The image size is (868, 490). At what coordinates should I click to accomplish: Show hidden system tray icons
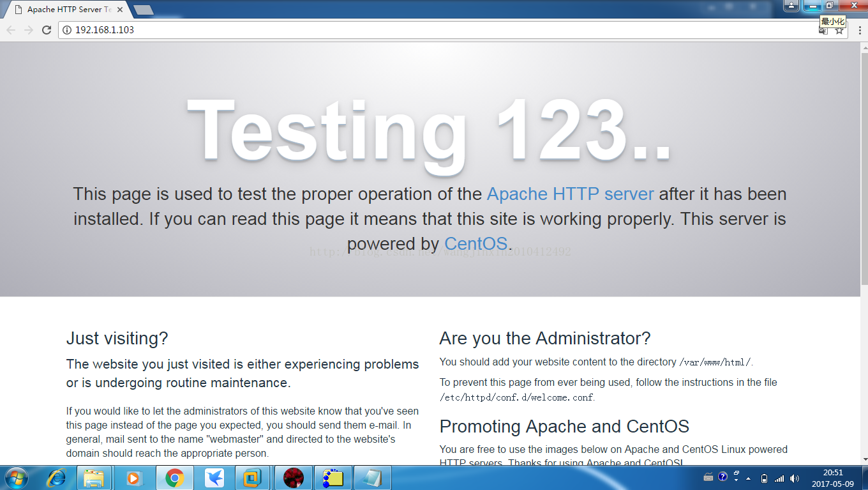coord(749,479)
